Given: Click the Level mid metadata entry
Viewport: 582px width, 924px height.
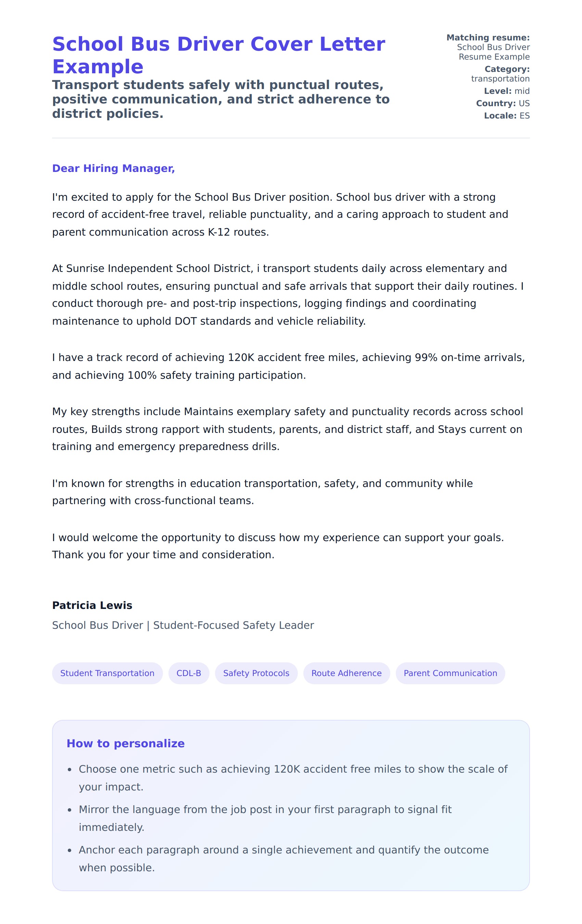Looking at the screenshot, I should point(506,91).
